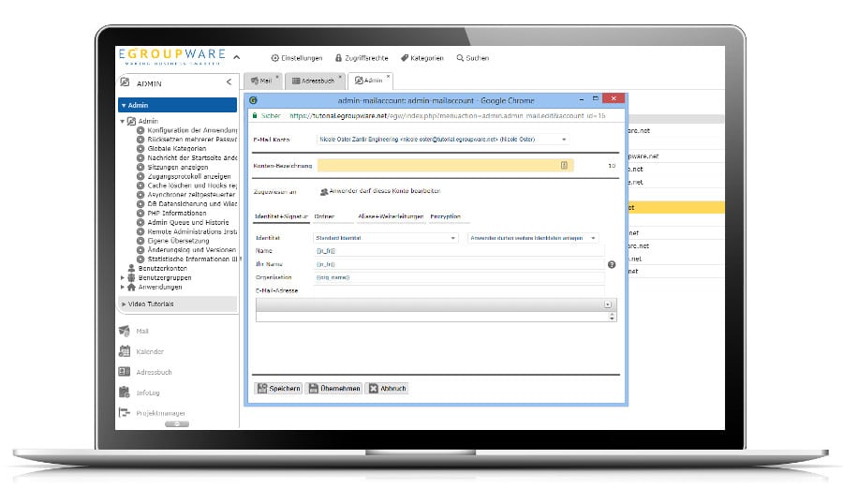Screen dimensions: 843x504
Task: Expand the Benutzergruppen tree node
Action: (123, 278)
